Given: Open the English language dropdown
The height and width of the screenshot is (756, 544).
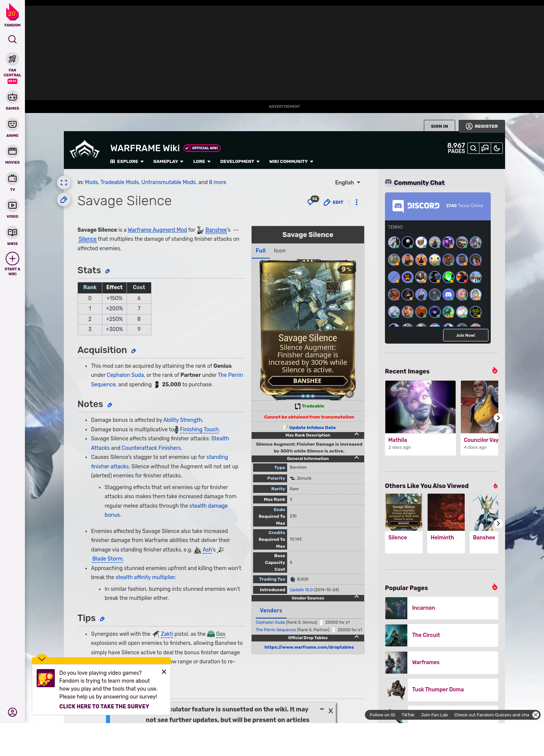Looking at the screenshot, I should 348,183.
